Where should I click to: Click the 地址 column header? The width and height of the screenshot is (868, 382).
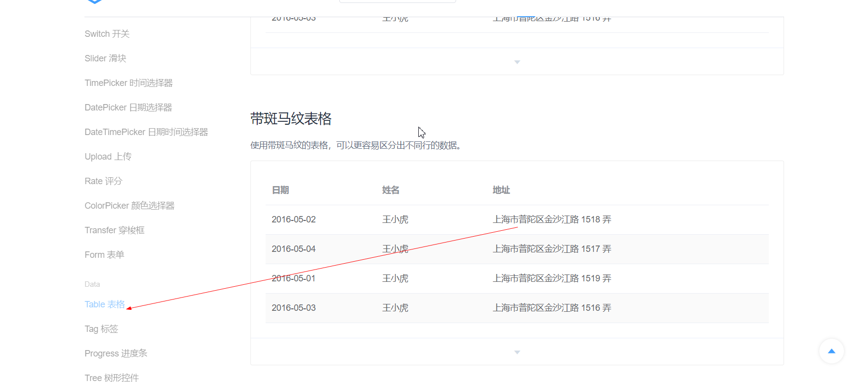pos(501,190)
